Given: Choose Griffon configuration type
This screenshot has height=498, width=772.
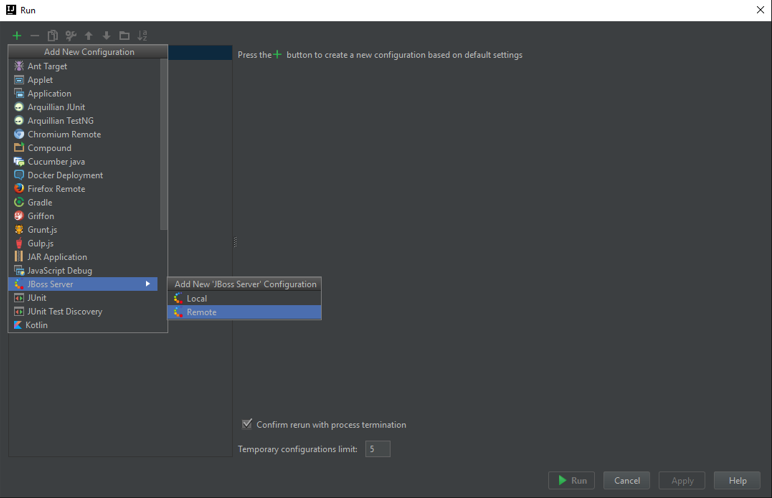Looking at the screenshot, I should point(83,216).
